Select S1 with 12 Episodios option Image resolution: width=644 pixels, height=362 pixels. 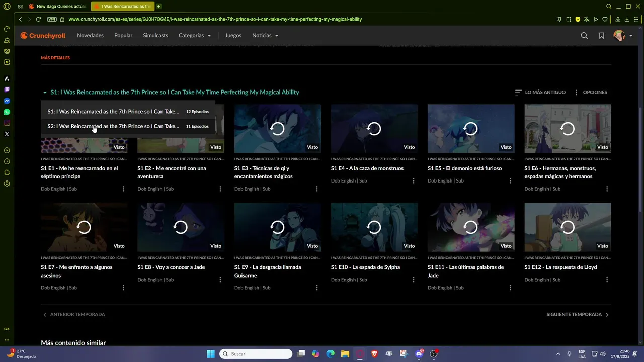click(128, 112)
